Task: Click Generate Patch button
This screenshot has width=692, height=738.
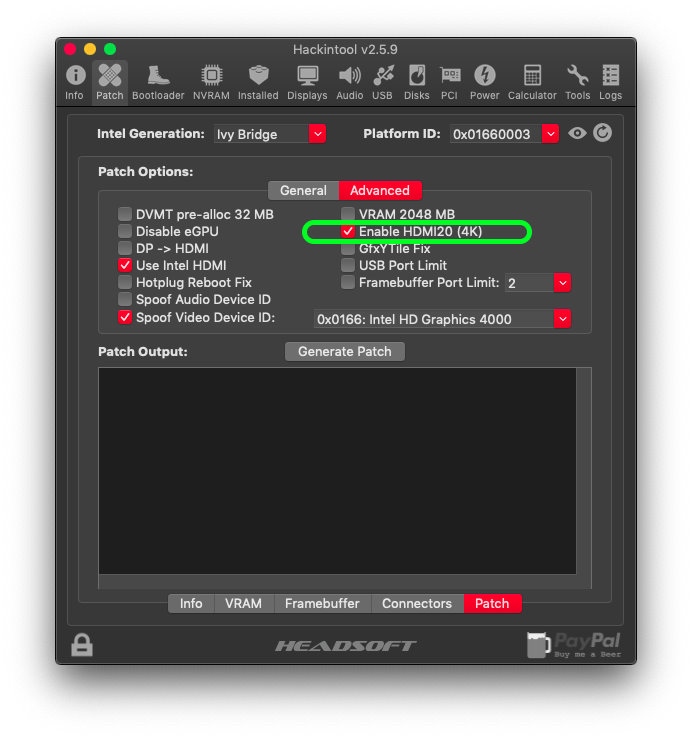Action: point(345,352)
